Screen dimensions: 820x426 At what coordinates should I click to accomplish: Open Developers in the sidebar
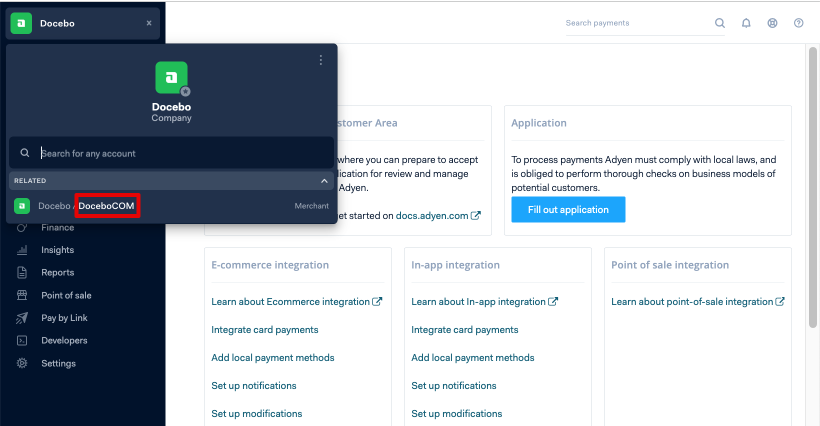coord(64,340)
